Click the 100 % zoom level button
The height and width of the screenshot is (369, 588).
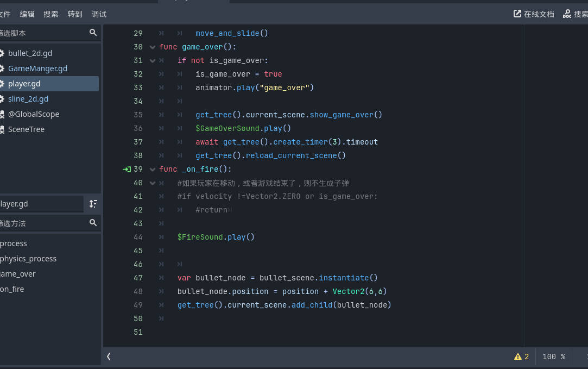coord(554,357)
